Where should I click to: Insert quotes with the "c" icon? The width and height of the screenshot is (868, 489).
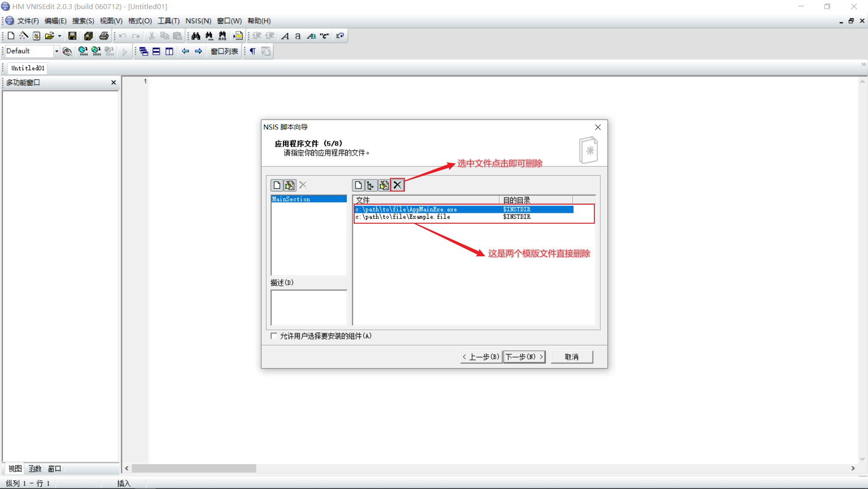point(324,36)
